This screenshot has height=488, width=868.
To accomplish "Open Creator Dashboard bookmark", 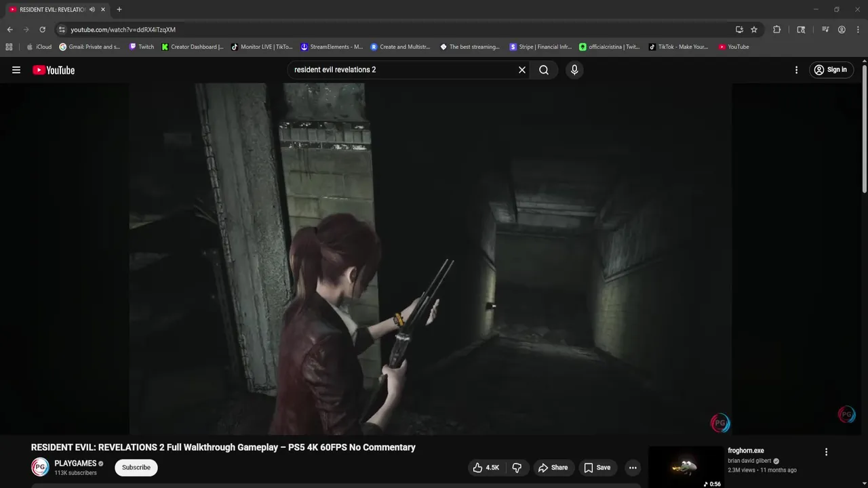I will [x=193, y=47].
